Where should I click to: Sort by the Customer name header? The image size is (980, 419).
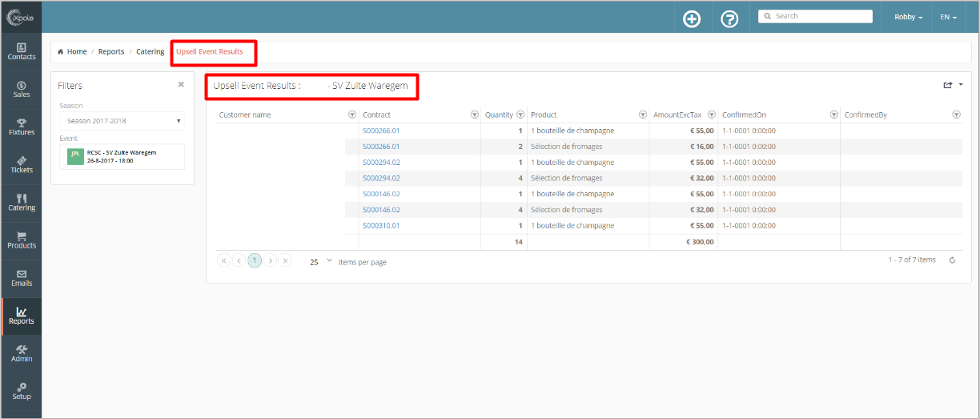click(x=245, y=115)
